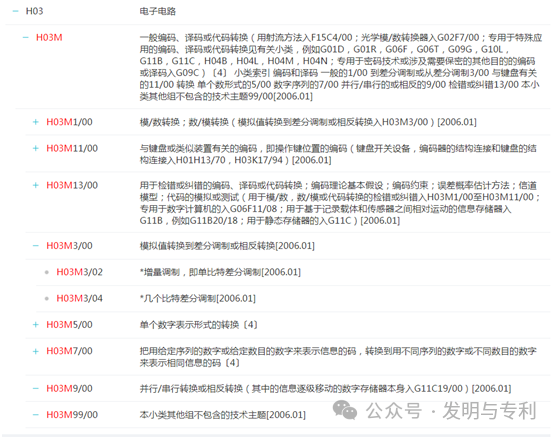Image resolution: width=558 pixels, height=439 pixels.
Task: Open the H03M1/00 classification link
Action: (x=69, y=122)
